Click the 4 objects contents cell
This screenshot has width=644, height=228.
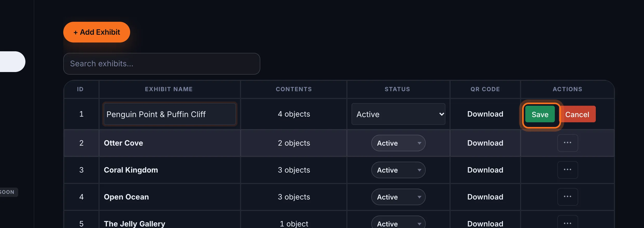coord(294,114)
